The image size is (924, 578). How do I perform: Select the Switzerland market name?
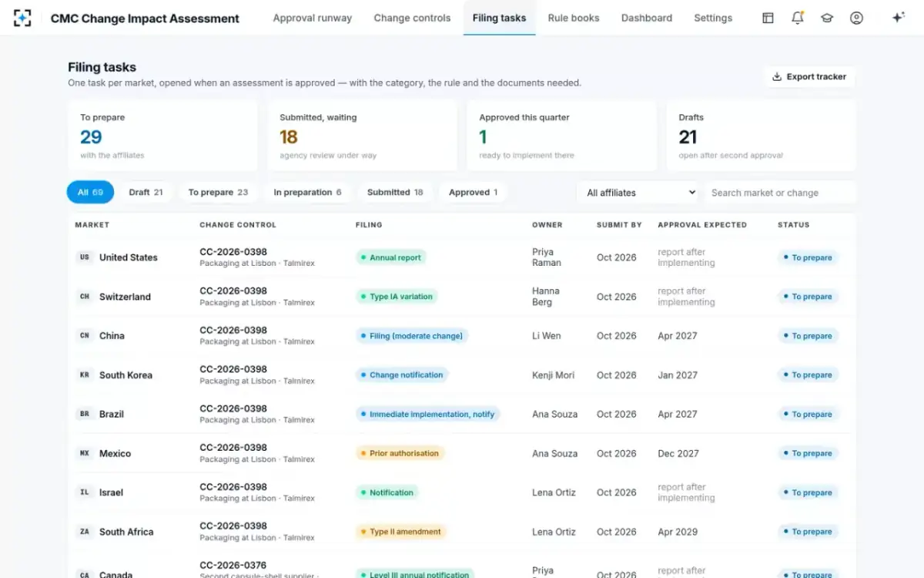tap(125, 297)
